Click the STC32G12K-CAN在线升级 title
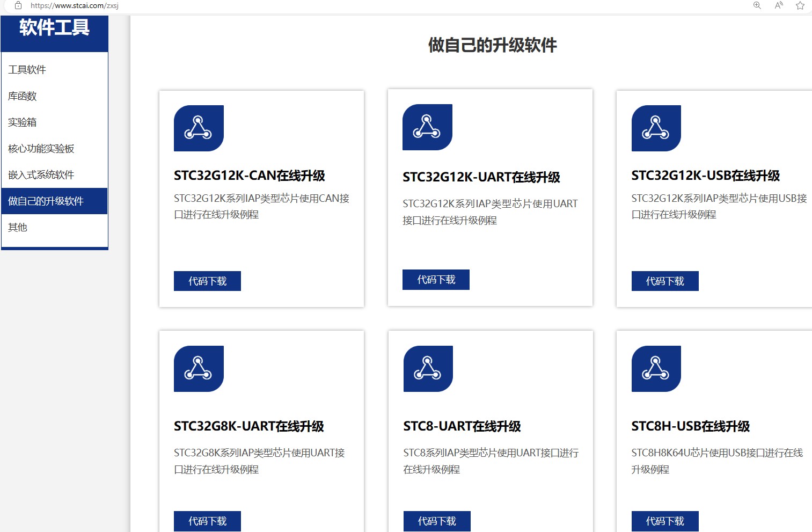 250,176
